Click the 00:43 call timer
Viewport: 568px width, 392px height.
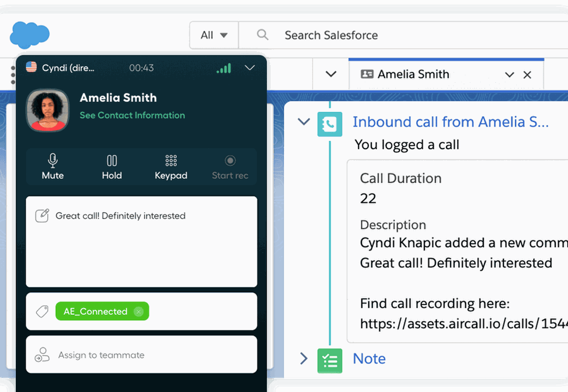[142, 67]
